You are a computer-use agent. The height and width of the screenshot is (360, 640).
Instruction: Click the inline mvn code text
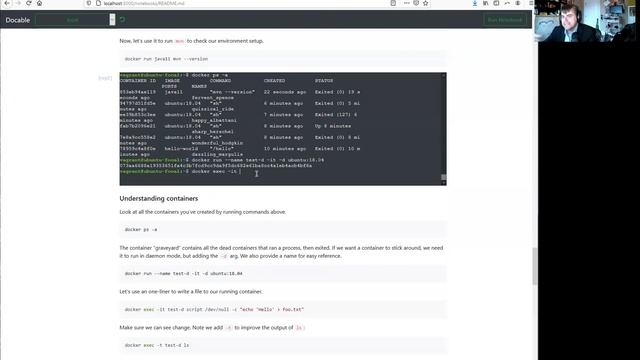[180, 41]
